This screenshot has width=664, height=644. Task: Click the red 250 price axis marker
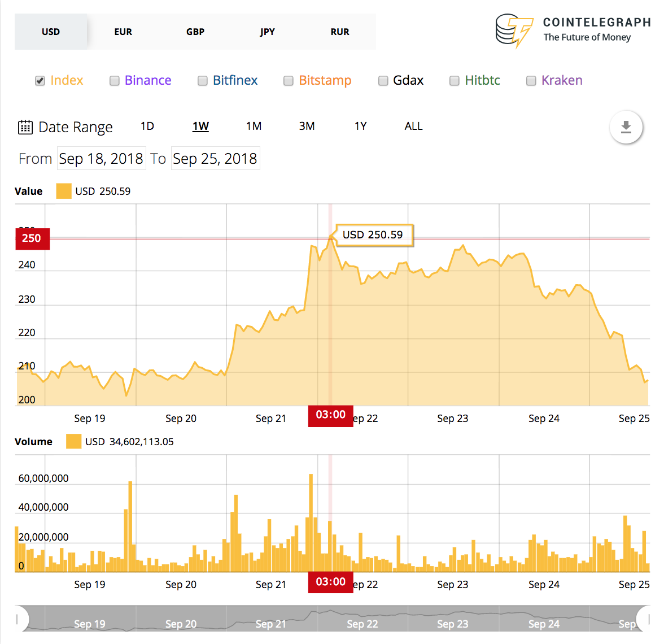click(33, 238)
